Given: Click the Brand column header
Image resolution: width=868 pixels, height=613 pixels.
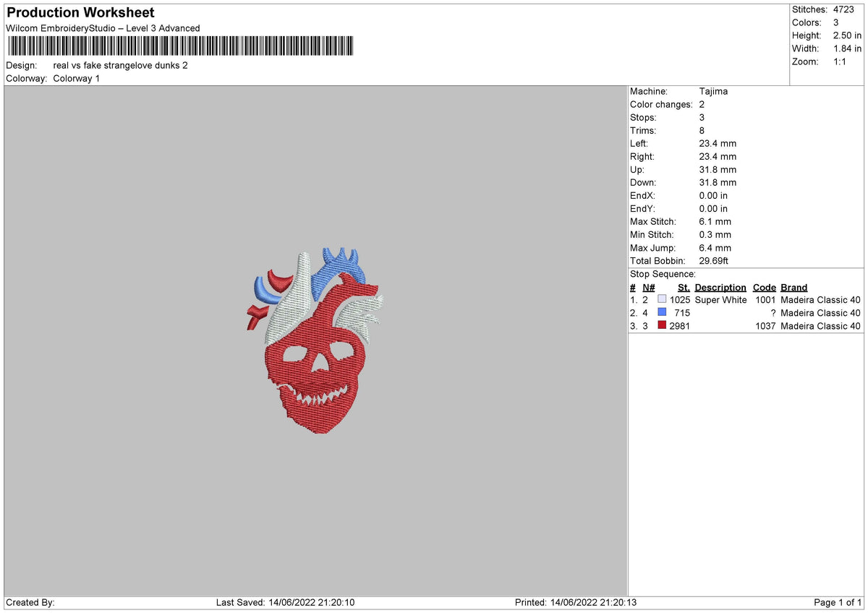Looking at the screenshot, I should tap(794, 287).
